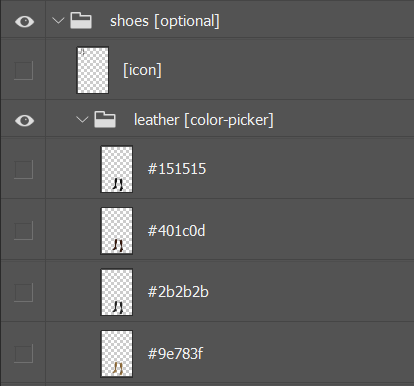Screen dimensions: 414x386
Task: Show the #9e783f layer
Action: tap(23, 353)
